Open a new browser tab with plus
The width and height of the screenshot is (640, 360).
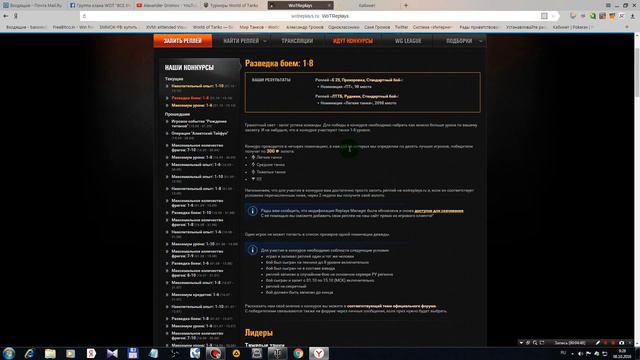(x=406, y=5)
